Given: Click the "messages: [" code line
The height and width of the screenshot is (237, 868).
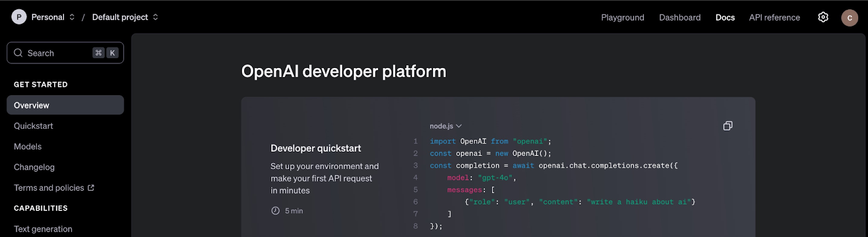Looking at the screenshot, I should pyautogui.click(x=471, y=190).
